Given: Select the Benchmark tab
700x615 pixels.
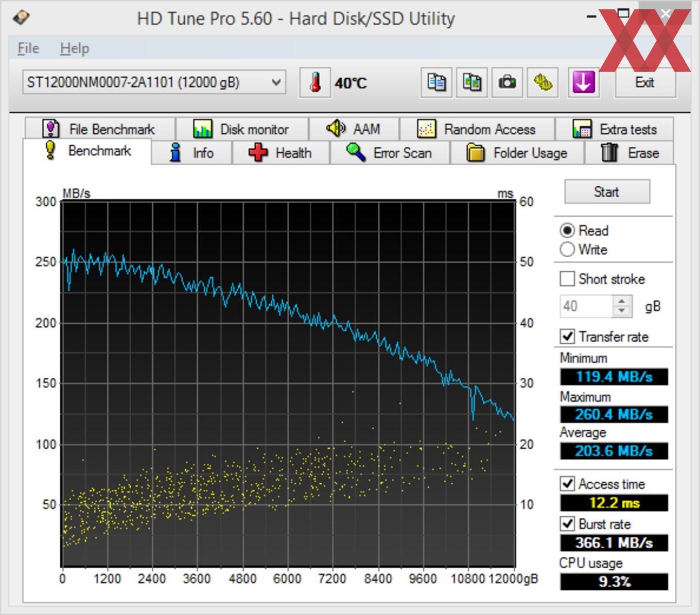Looking at the screenshot, I should click(87, 151).
